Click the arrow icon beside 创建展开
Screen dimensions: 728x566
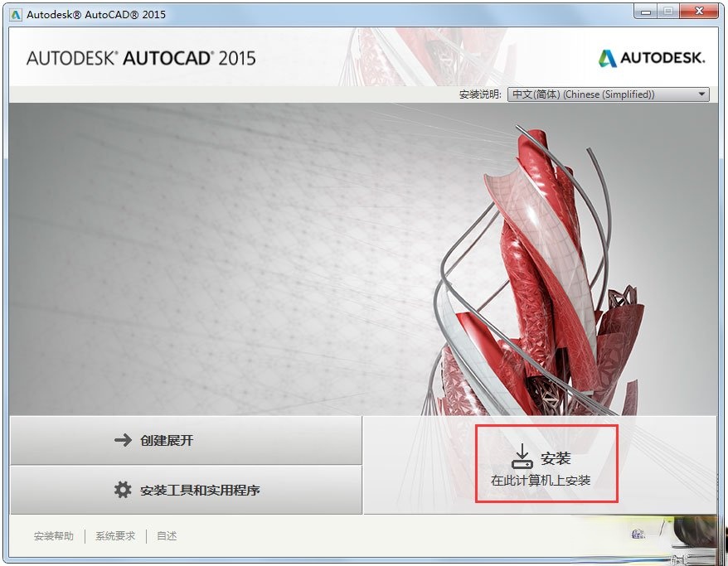tap(124, 440)
